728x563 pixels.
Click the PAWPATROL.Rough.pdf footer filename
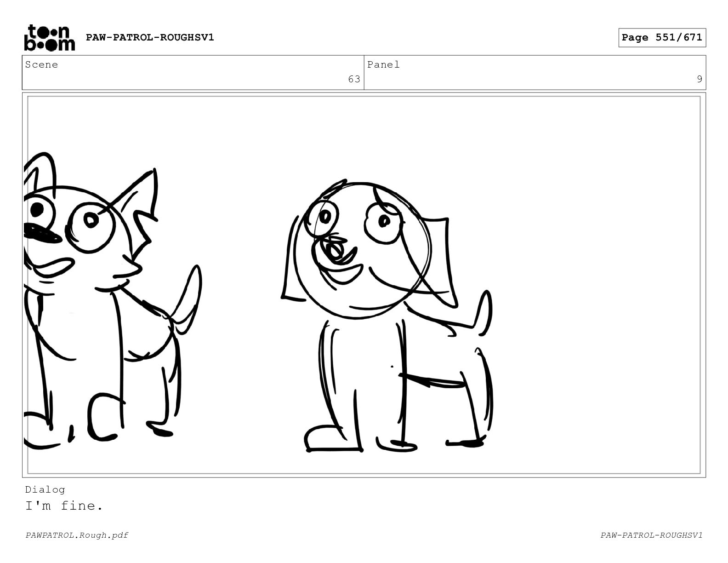tap(77, 535)
